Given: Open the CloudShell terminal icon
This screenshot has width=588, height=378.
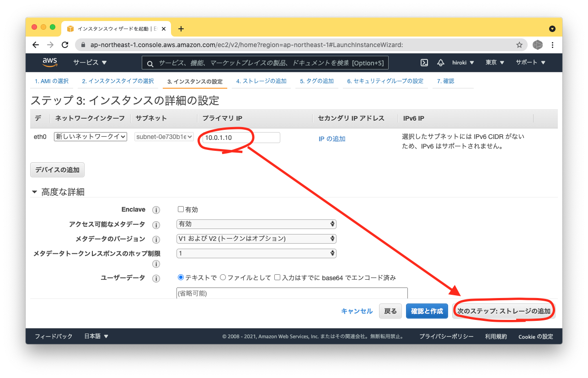Looking at the screenshot, I should coord(424,62).
